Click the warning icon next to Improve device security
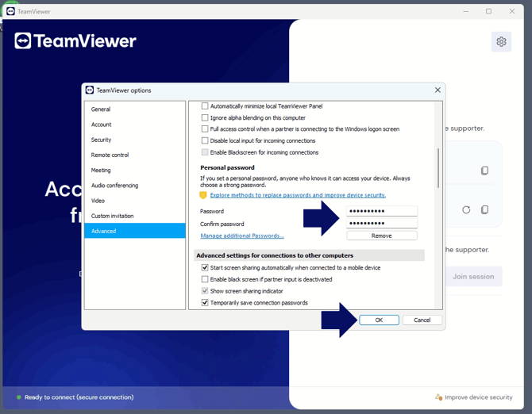This screenshot has height=414, width=532. pos(438,397)
